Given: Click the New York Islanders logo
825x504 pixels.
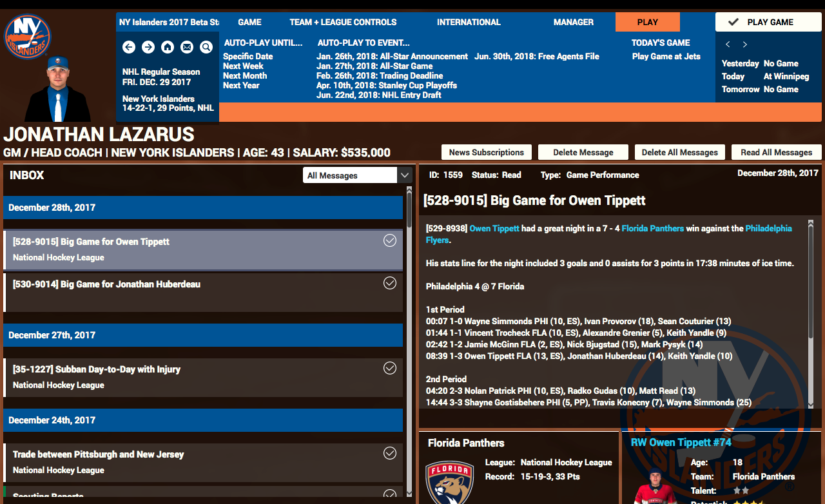Looking at the screenshot, I should tap(28, 37).
